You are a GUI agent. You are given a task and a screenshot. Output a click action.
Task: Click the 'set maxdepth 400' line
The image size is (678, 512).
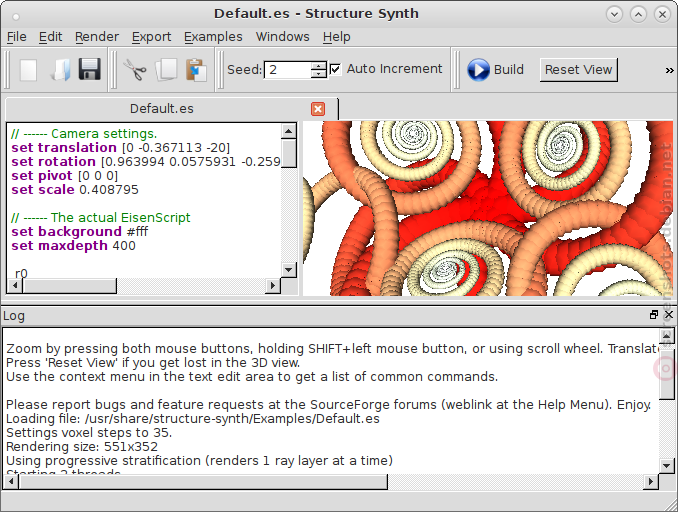click(x=74, y=246)
